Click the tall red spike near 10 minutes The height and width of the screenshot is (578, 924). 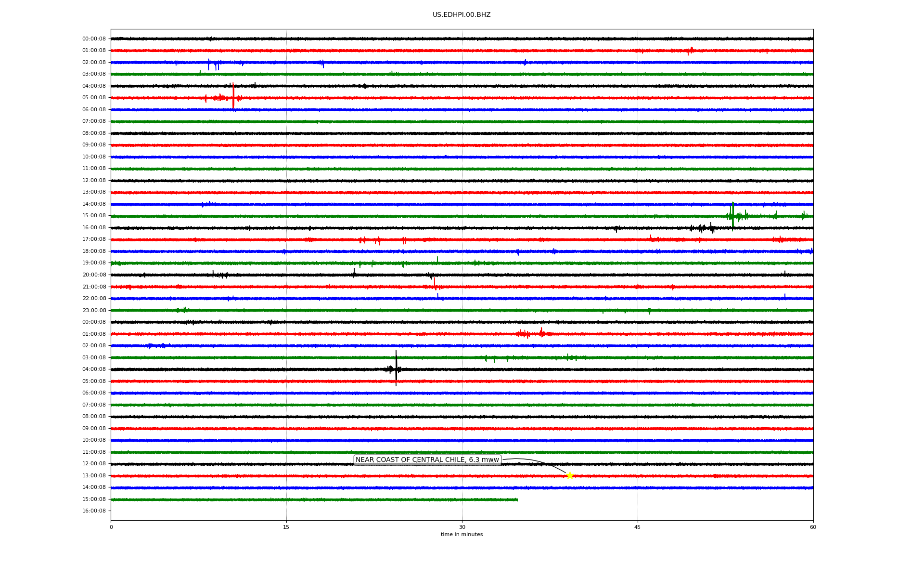[x=233, y=96]
